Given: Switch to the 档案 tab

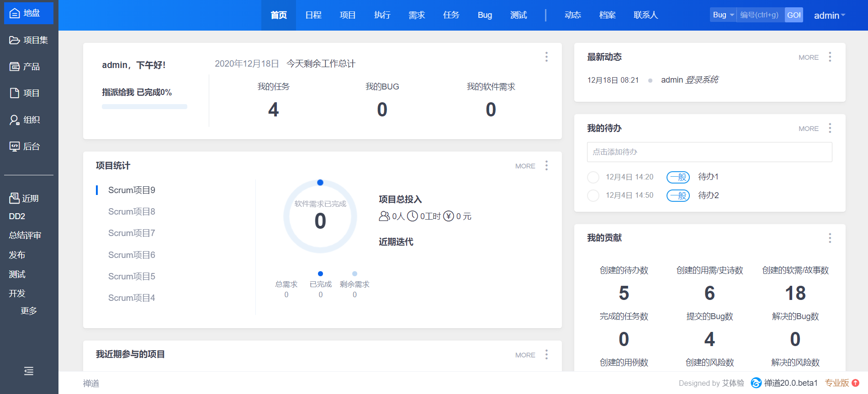Looking at the screenshot, I should [607, 15].
